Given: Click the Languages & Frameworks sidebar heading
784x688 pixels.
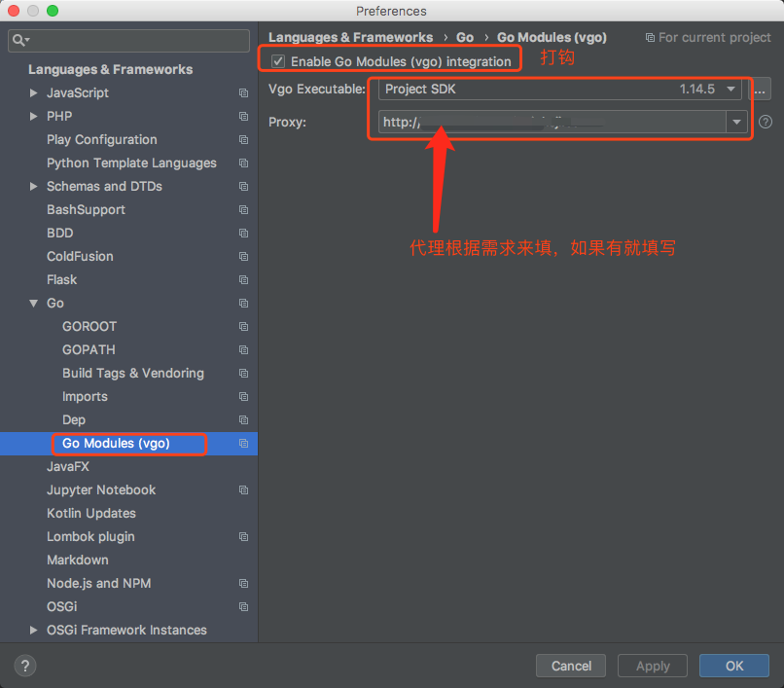Looking at the screenshot, I should pyautogui.click(x=111, y=69).
